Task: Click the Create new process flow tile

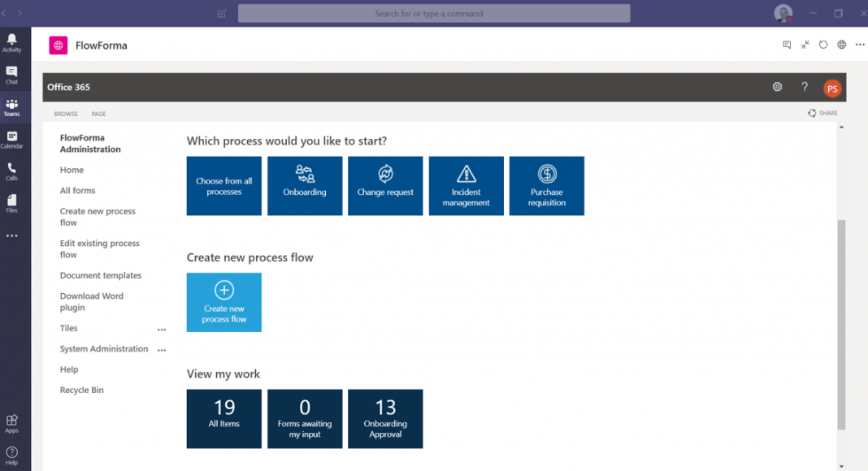Action: [x=224, y=302]
